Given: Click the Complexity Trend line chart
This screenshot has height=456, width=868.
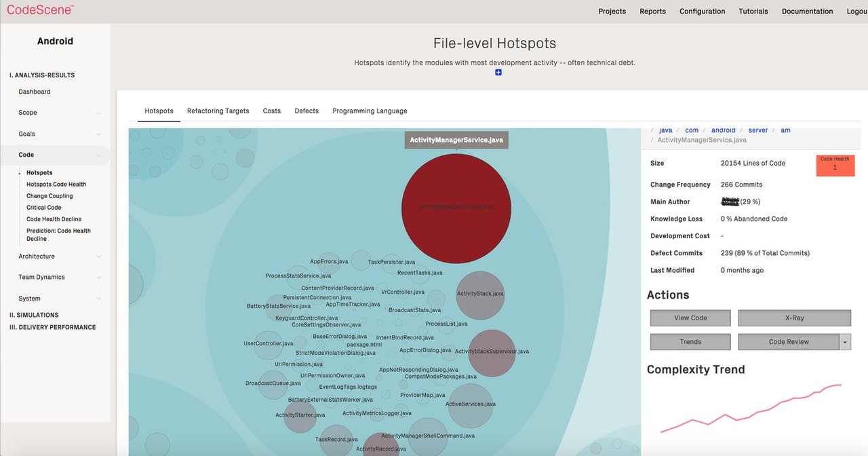Looking at the screenshot, I should tap(751, 408).
